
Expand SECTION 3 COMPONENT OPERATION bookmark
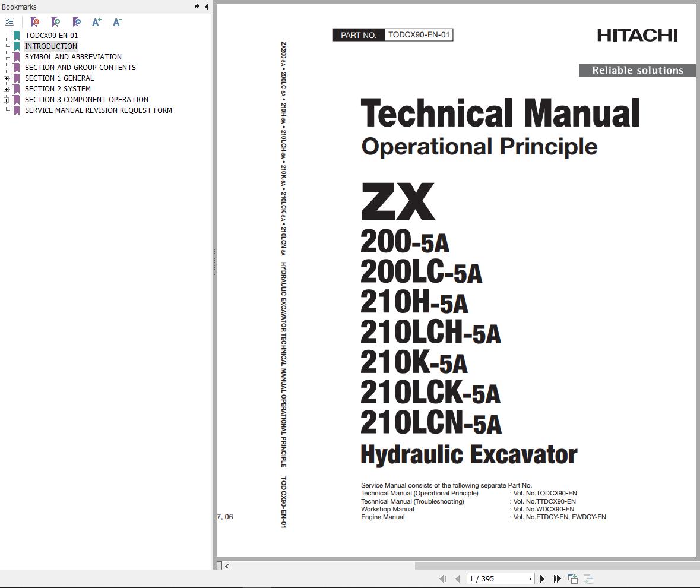[x=7, y=100]
